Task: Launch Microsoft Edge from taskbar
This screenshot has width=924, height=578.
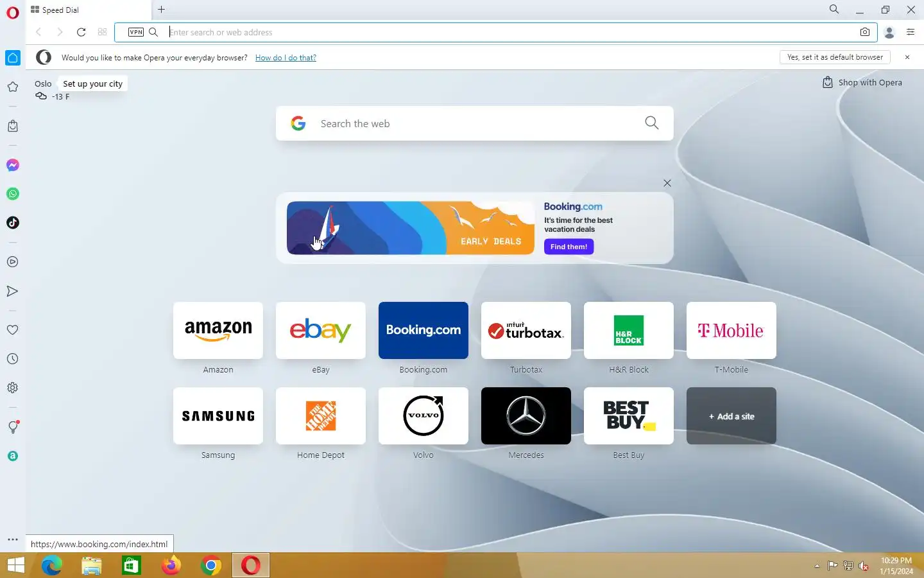Action: coord(51,565)
